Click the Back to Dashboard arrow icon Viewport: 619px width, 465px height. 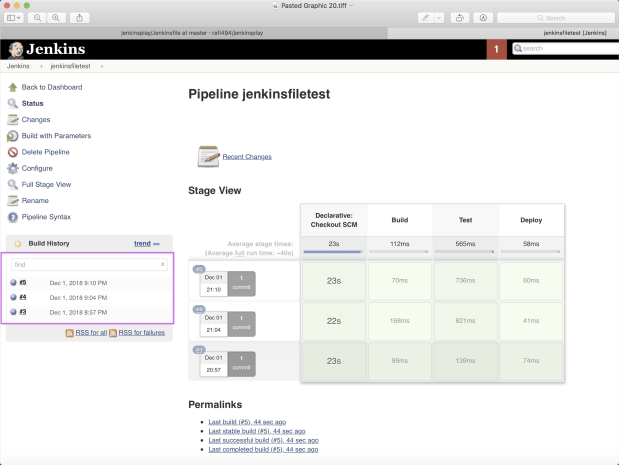(13, 87)
